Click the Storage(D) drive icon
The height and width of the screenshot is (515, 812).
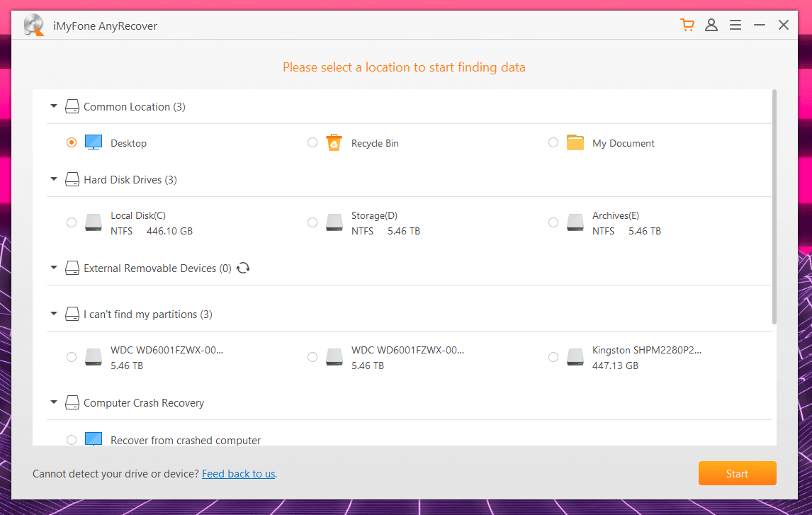coord(334,222)
